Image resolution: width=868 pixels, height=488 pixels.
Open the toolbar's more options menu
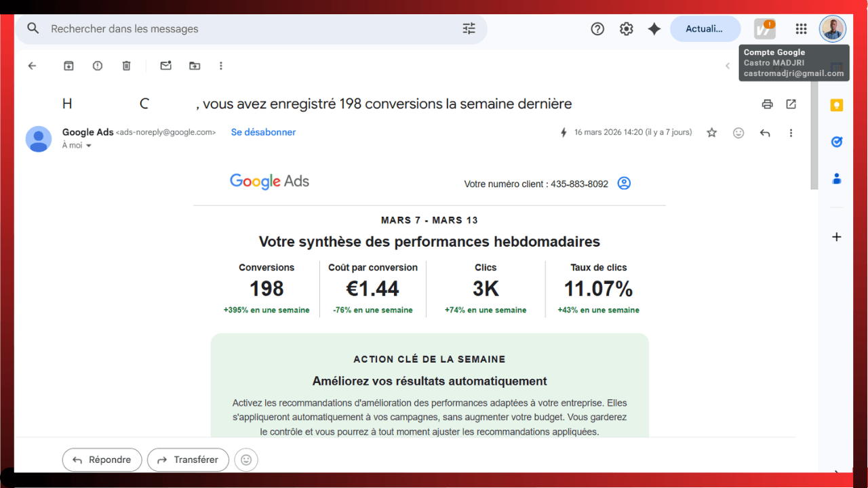221,66
